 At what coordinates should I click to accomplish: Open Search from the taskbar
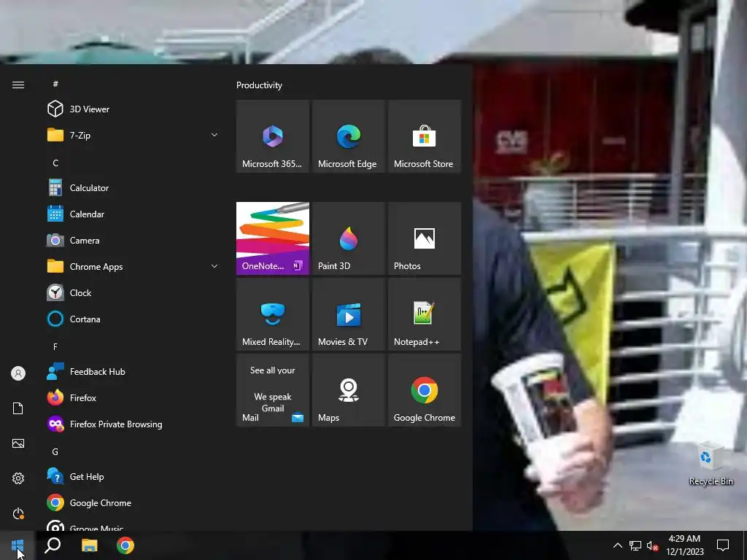[x=53, y=545]
